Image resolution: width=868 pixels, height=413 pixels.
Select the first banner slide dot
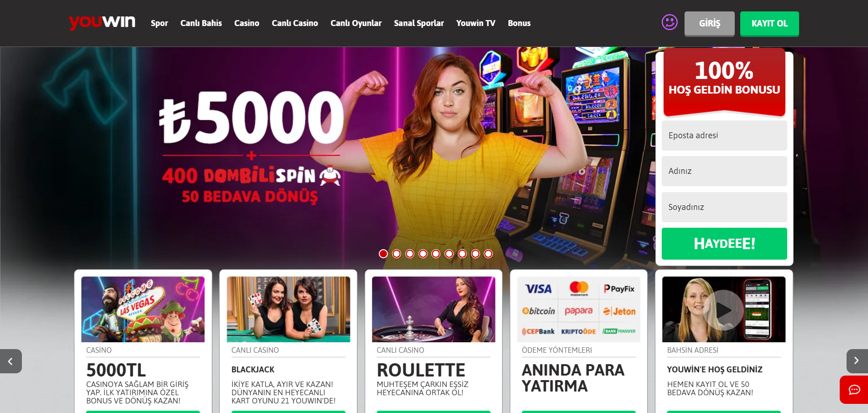coord(383,254)
